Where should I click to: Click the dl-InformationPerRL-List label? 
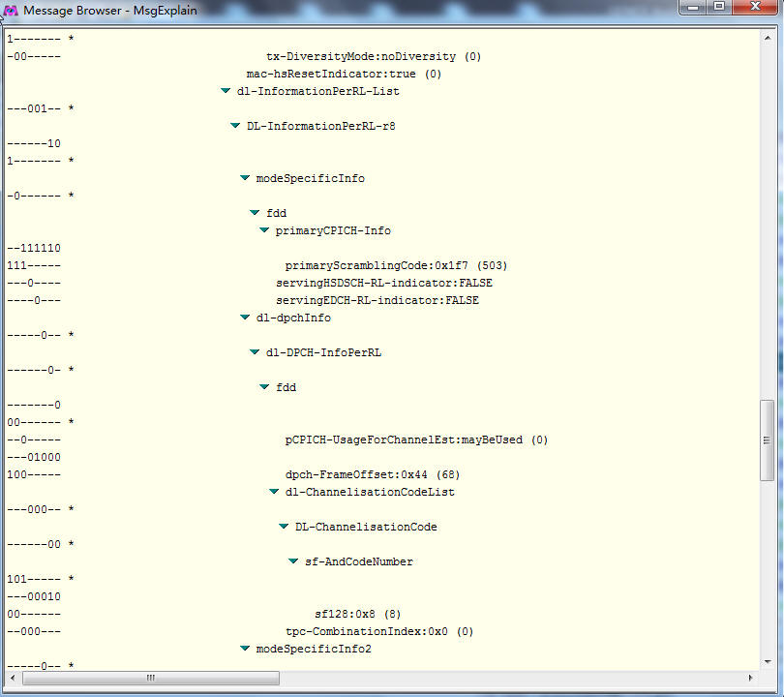(318, 92)
